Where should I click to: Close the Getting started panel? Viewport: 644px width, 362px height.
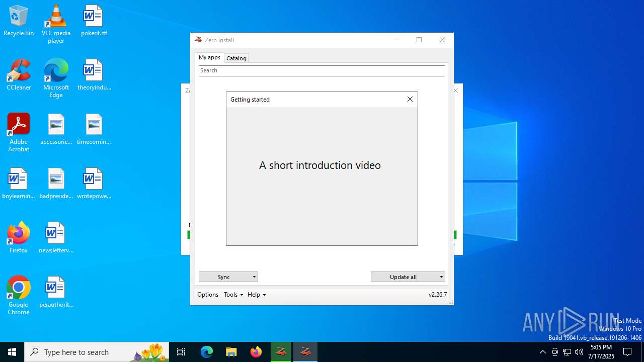tap(410, 100)
